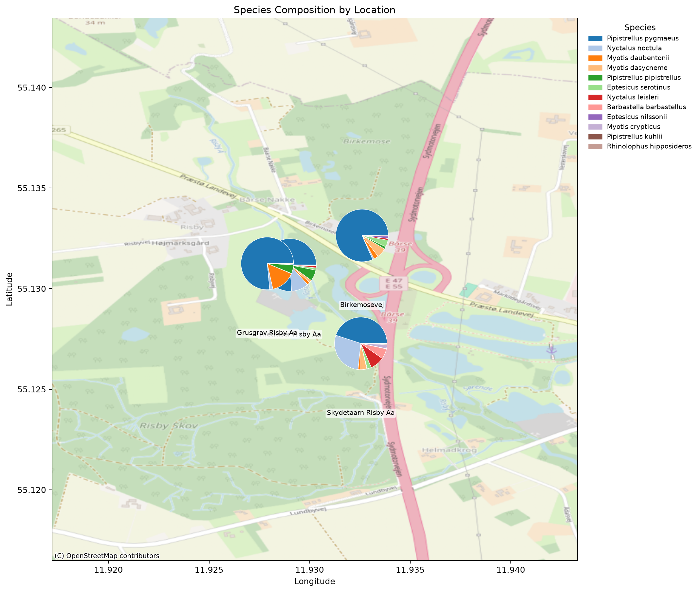Select the Myotis dasycneme legend swatch

coord(595,68)
